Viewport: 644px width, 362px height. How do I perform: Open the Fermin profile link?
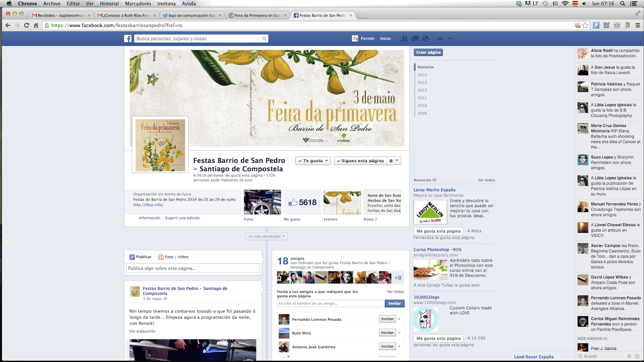tap(363, 39)
